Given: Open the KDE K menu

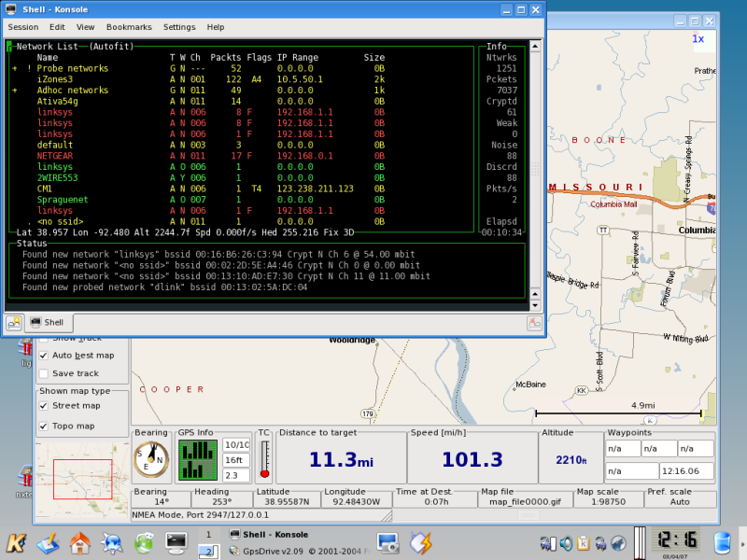Looking at the screenshot, I should (16, 543).
